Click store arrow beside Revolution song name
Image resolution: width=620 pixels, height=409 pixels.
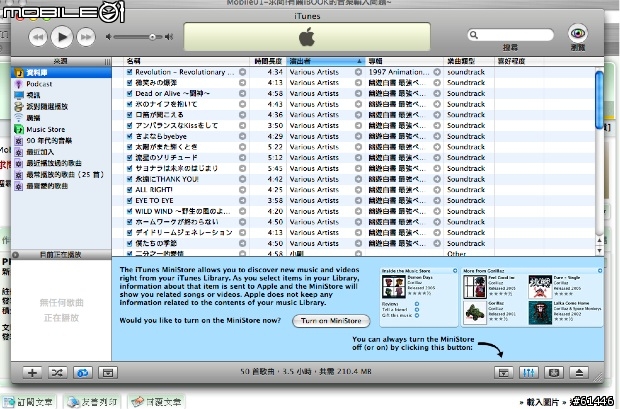coord(242,72)
